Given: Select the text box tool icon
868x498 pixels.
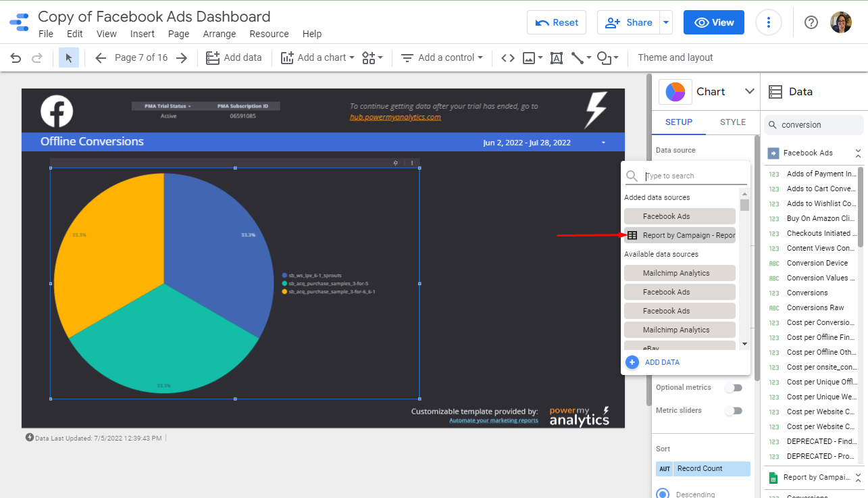Looking at the screenshot, I should (556, 58).
